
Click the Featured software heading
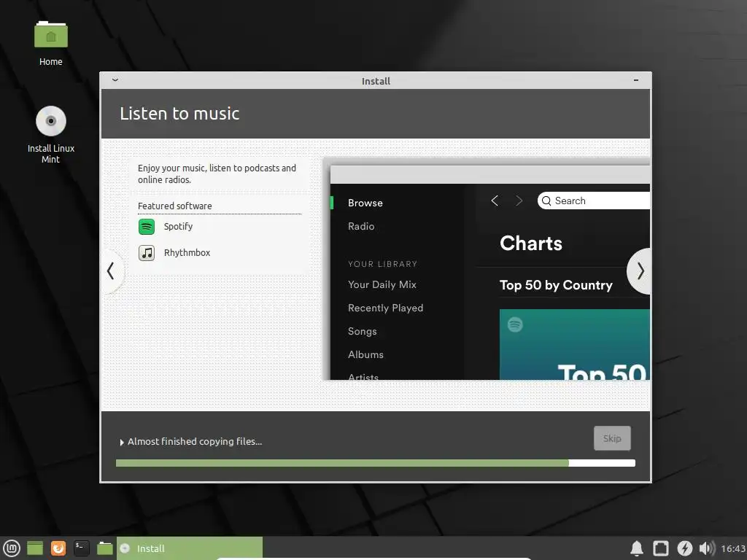[x=175, y=206]
